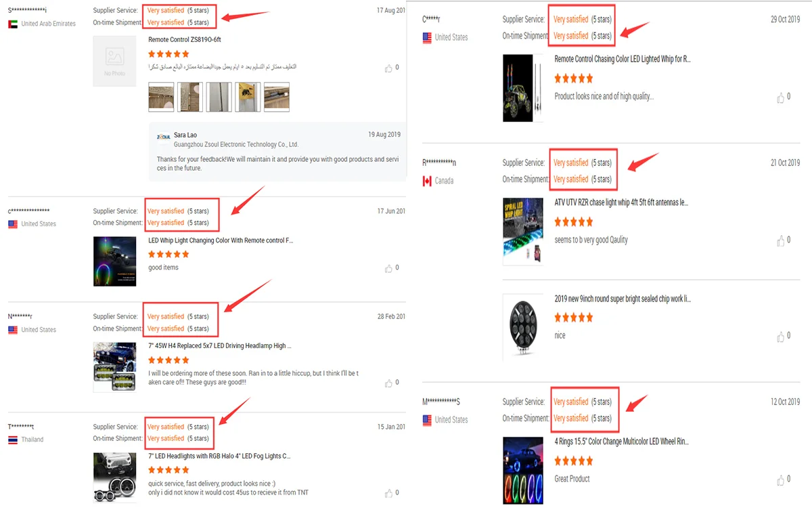The image size is (812, 508).
Task: Click the 9inch round work light product image
Action: 523,326
